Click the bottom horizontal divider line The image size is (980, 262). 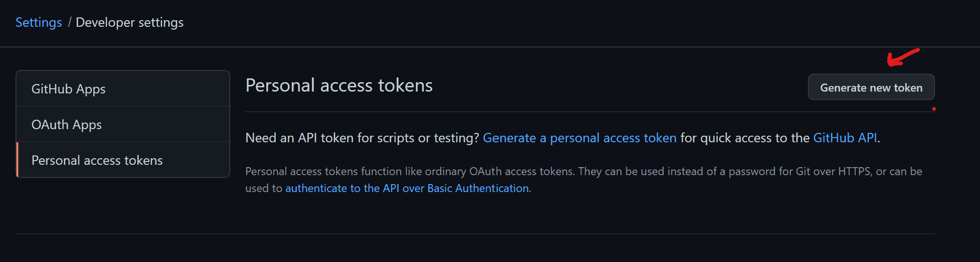click(475, 234)
